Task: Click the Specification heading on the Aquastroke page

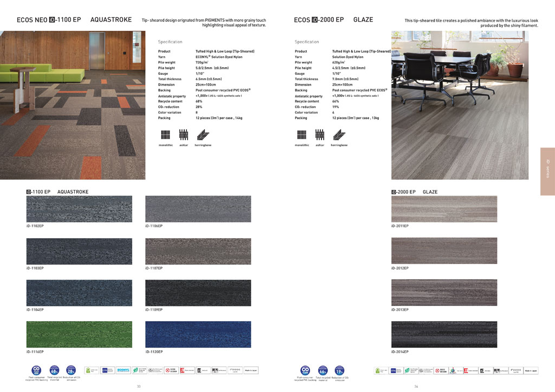Action: pyautogui.click(x=170, y=42)
